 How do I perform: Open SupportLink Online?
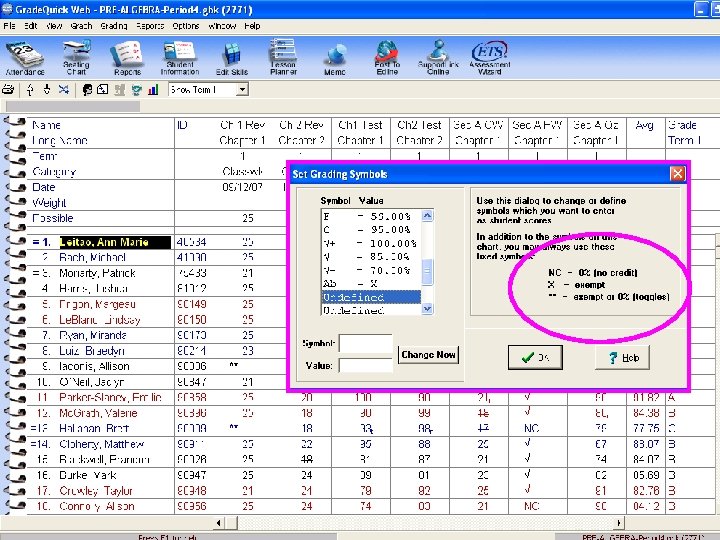coord(438,57)
